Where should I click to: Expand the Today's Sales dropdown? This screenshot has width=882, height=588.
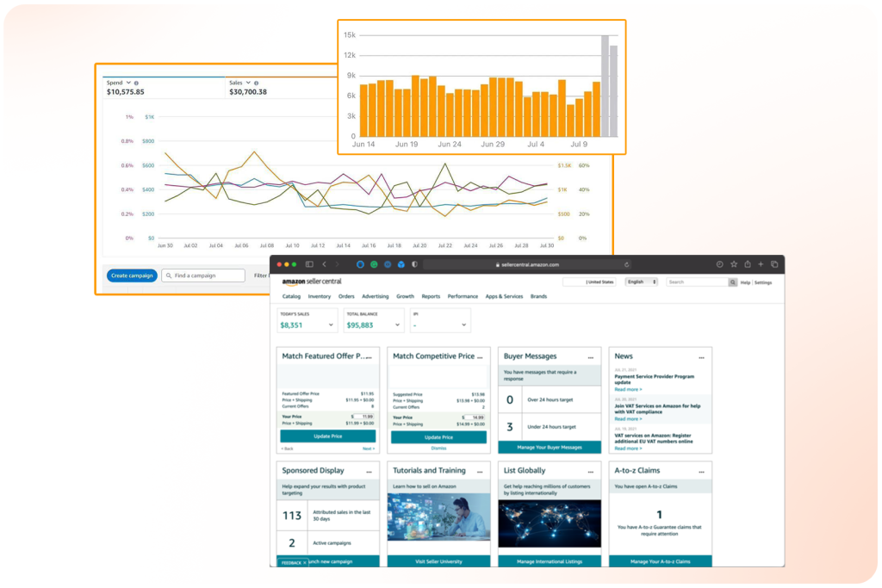pos(332,325)
